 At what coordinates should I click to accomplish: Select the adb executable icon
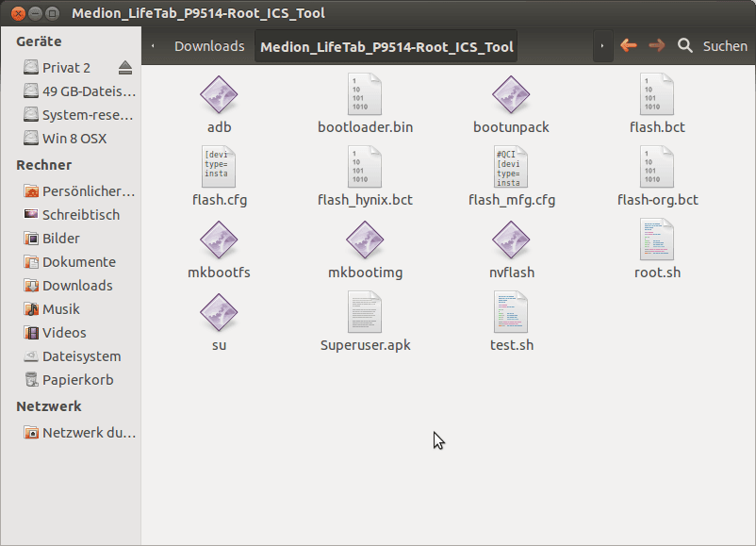[x=219, y=94]
